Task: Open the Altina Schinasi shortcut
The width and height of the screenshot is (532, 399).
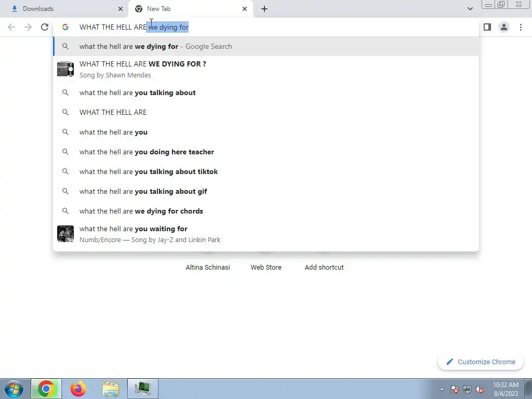Action: click(208, 267)
